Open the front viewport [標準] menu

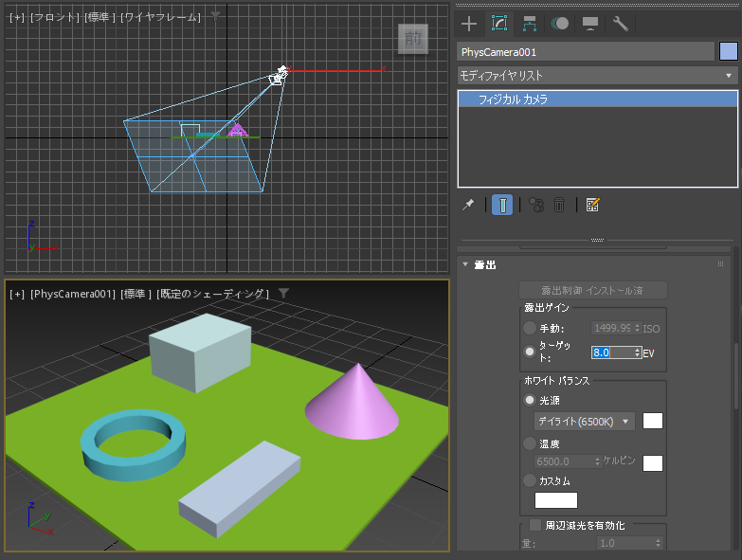pyautogui.click(x=100, y=17)
